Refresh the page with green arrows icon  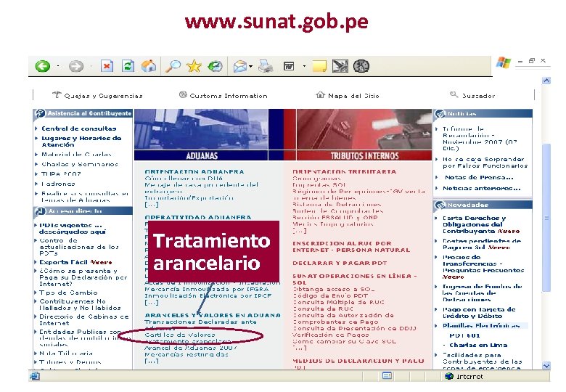[128, 66]
